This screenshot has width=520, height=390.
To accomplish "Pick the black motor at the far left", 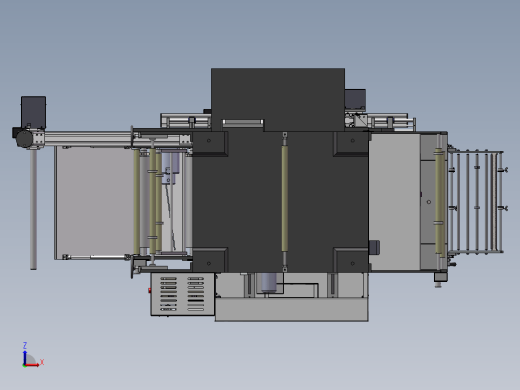I will tap(33, 112).
